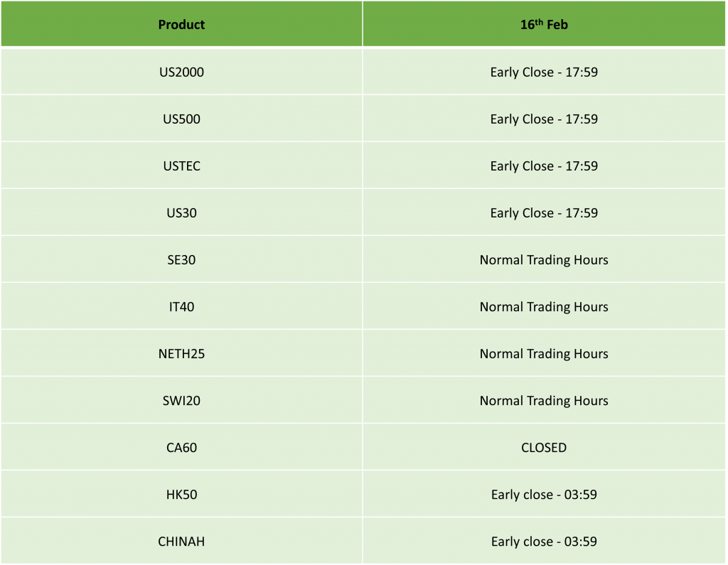Screen dimensions: 728x565
Task: Click the US2000 product cell
Action: 181,72
